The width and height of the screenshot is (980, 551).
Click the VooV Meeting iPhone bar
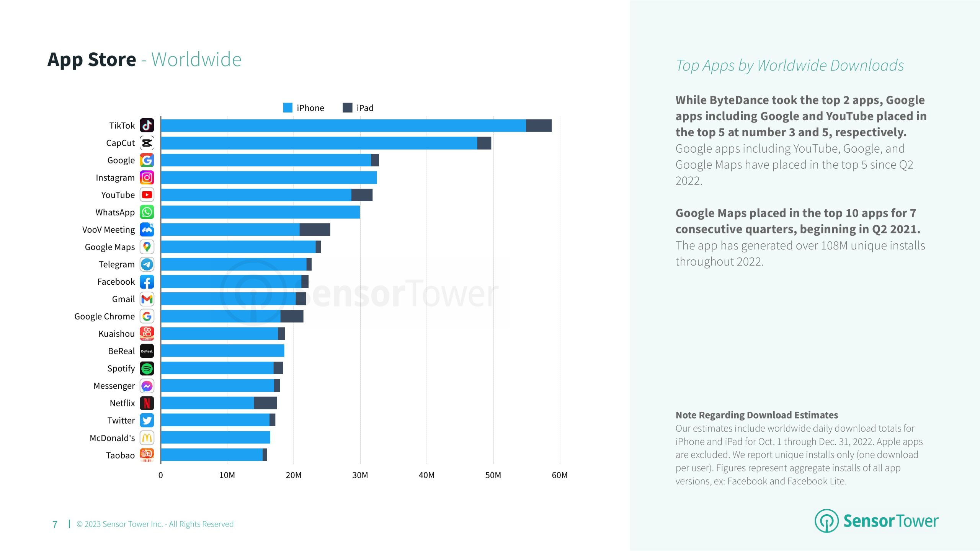[230, 230]
